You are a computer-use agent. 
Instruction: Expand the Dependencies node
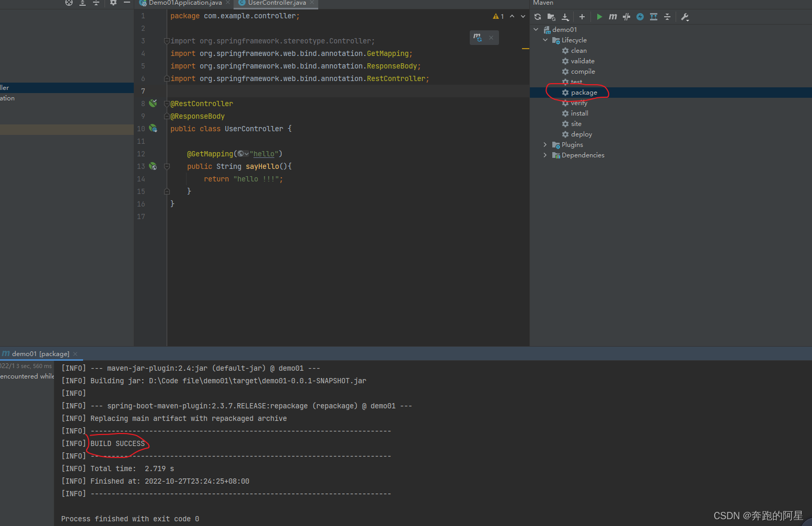click(x=546, y=155)
